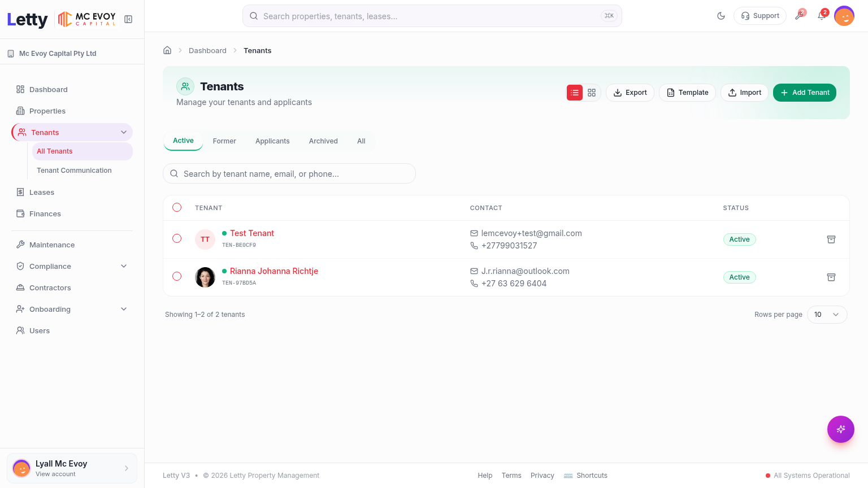Switch to the Archived tab
This screenshot has width=868, height=488.
coord(323,141)
